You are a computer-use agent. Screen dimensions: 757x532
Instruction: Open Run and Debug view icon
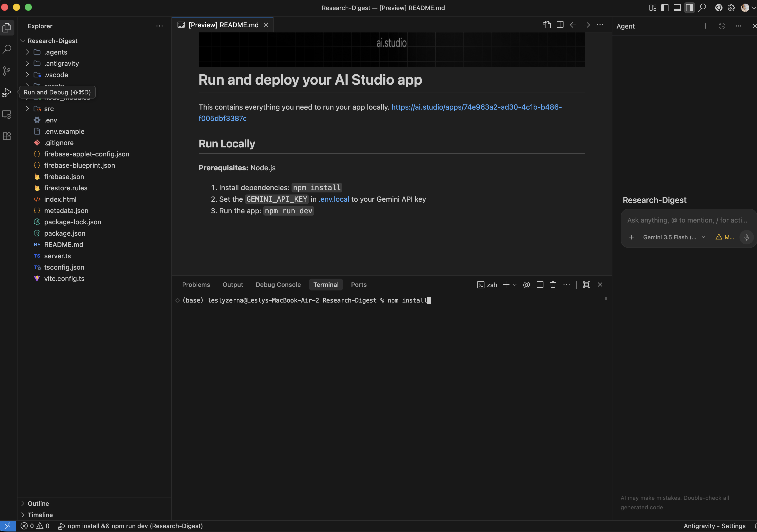click(x=7, y=93)
